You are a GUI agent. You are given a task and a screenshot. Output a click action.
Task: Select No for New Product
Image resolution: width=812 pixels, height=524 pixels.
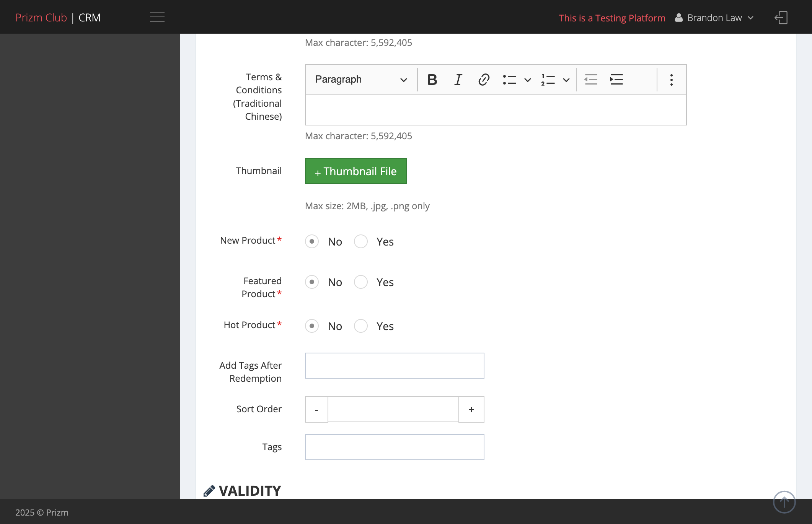click(x=312, y=241)
